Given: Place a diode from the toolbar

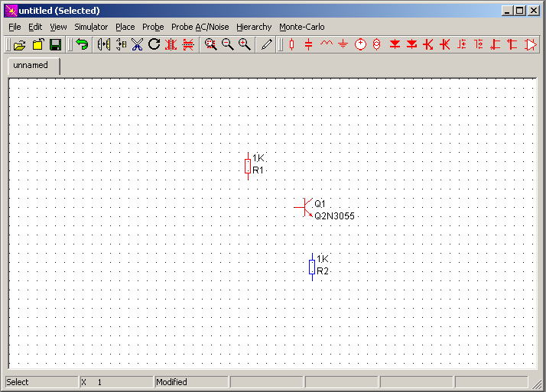Looking at the screenshot, I should [x=395, y=44].
